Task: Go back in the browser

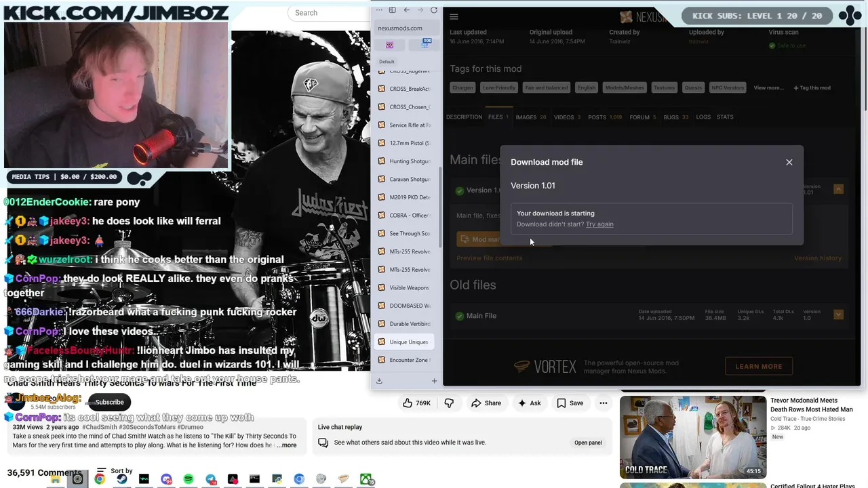Action: [x=406, y=10]
